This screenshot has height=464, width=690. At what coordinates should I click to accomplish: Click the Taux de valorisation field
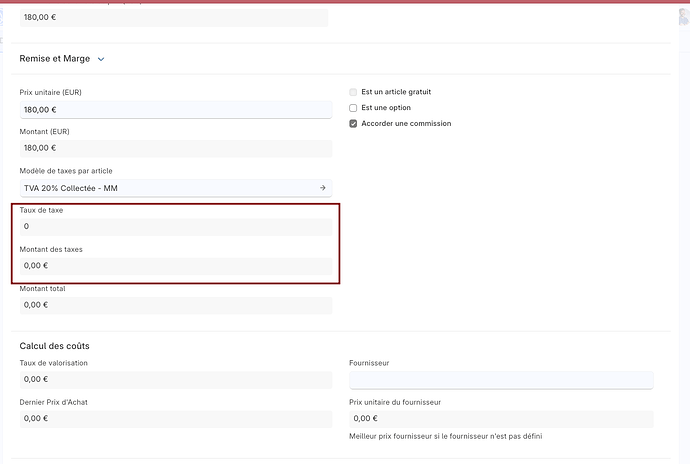175,380
